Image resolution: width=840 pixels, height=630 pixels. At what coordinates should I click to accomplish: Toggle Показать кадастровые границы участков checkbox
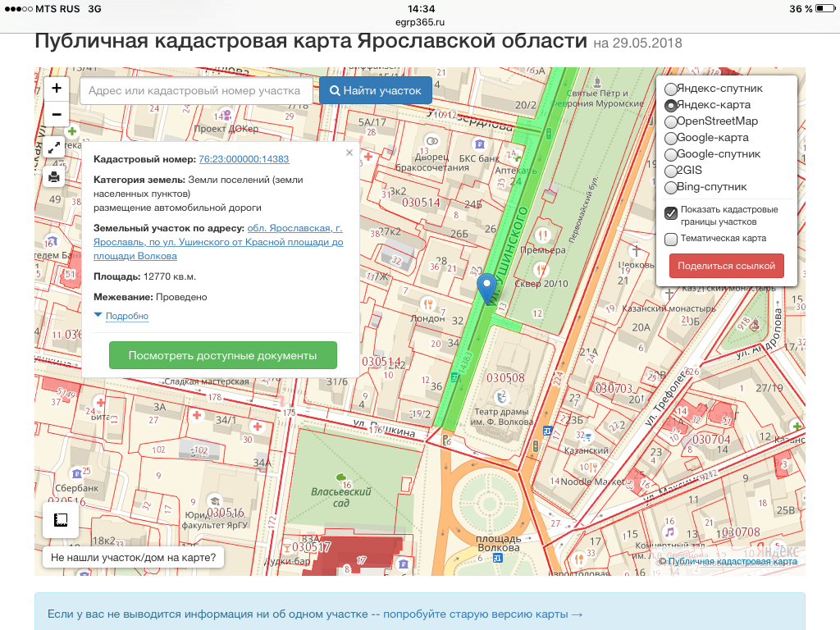coord(671,213)
